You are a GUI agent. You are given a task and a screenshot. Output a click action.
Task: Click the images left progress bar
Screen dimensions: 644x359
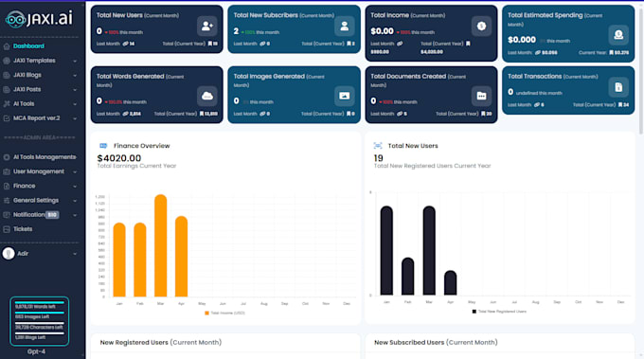39,313
